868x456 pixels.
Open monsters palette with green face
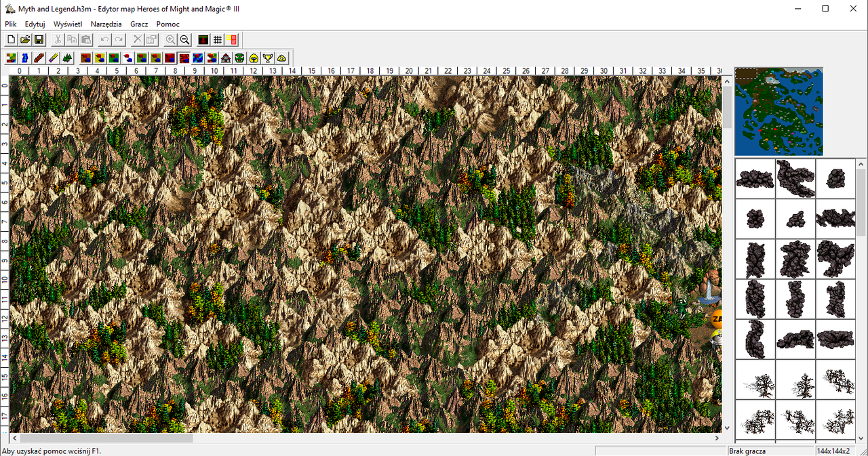click(x=239, y=58)
